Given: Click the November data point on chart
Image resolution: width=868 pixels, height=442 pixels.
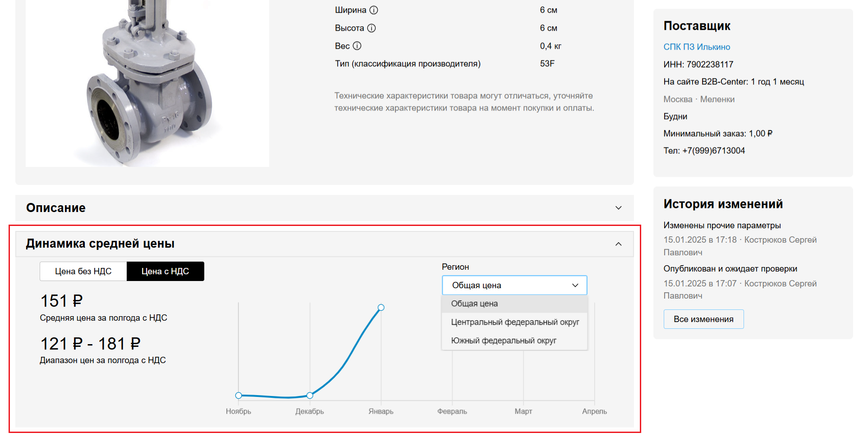Looking at the screenshot, I should (x=239, y=396).
